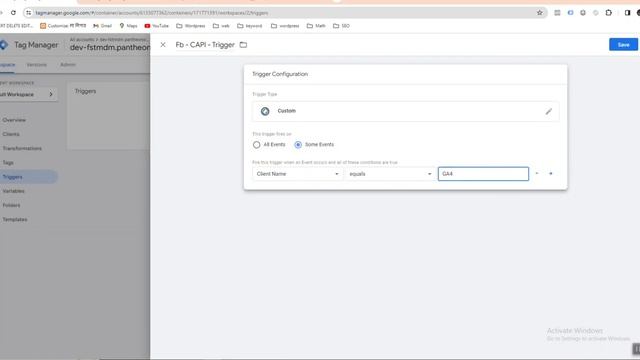
Task: Open the keyword bookmarks folder
Action: point(250,26)
